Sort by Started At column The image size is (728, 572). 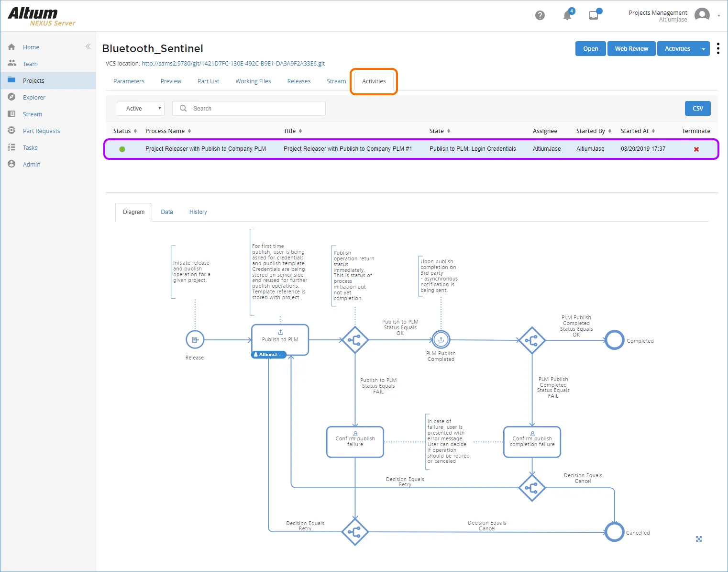tap(638, 131)
